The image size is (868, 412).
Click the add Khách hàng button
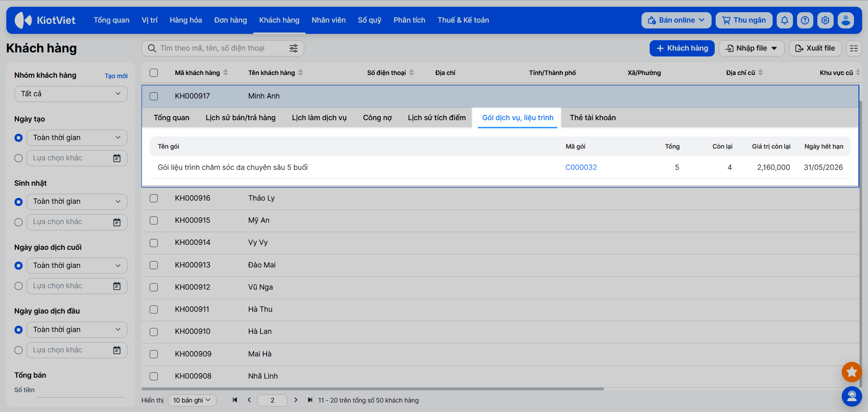(x=682, y=48)
